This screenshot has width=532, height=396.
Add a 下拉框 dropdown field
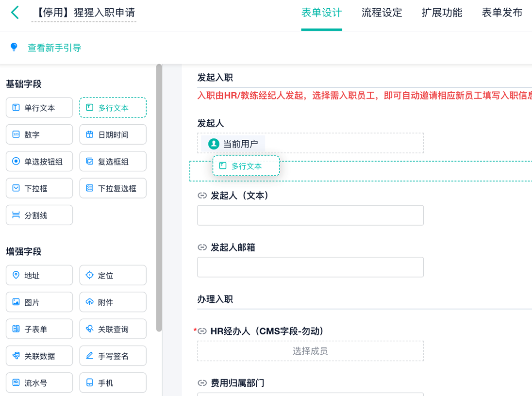point(39,188)
